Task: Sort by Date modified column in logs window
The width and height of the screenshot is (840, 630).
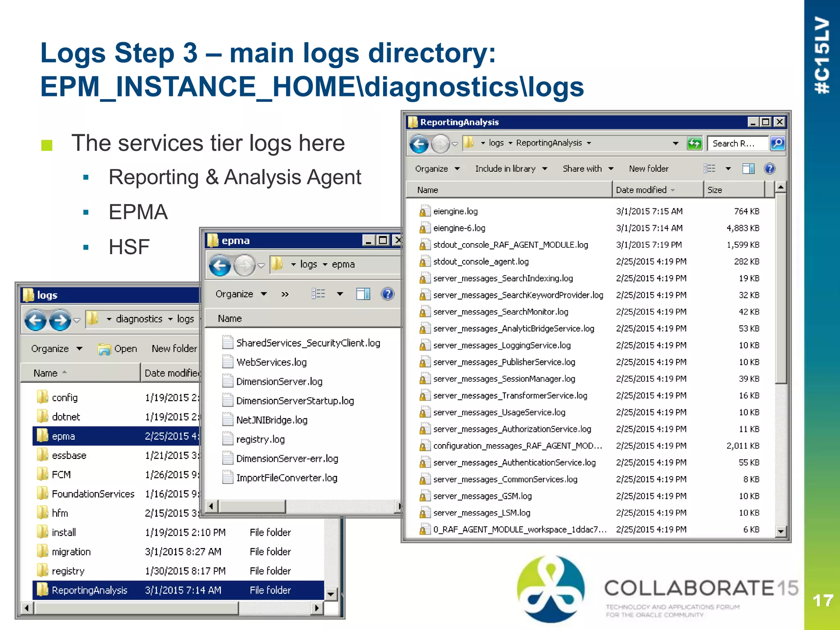Action: 171,373
